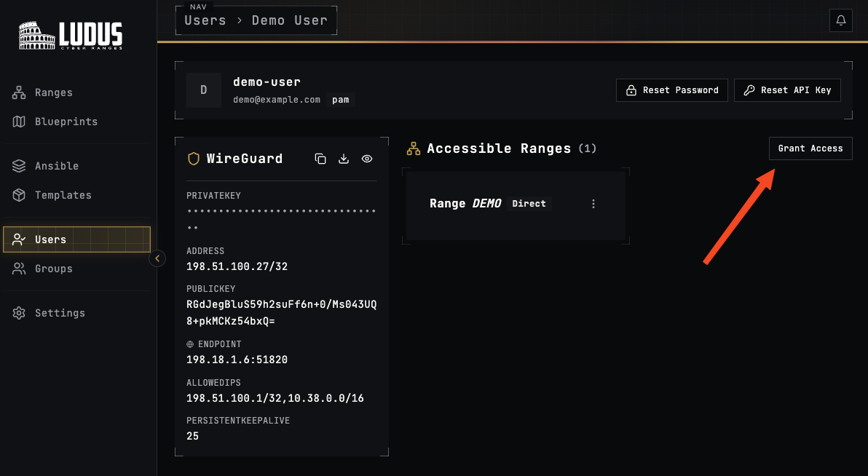Download the WireGuard config file
Viewport: 868px width, 476px height.
[344, 158]
